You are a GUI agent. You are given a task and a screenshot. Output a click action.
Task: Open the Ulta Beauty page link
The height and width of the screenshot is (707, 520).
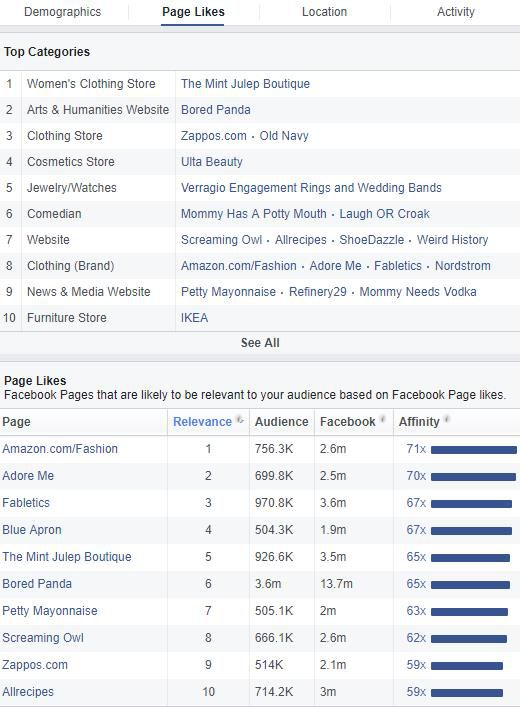[x=212, y=162]
